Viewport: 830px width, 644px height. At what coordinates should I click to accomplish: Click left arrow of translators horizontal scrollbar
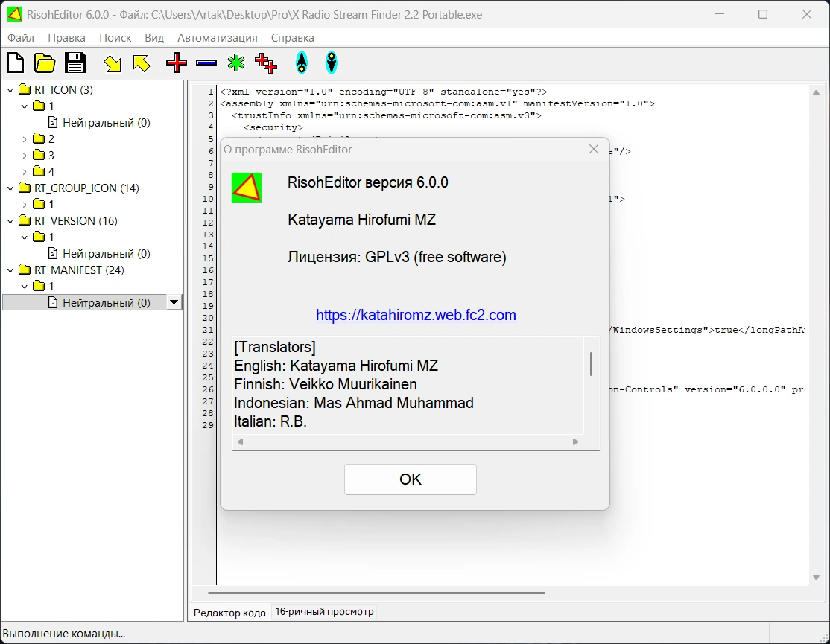241,442
